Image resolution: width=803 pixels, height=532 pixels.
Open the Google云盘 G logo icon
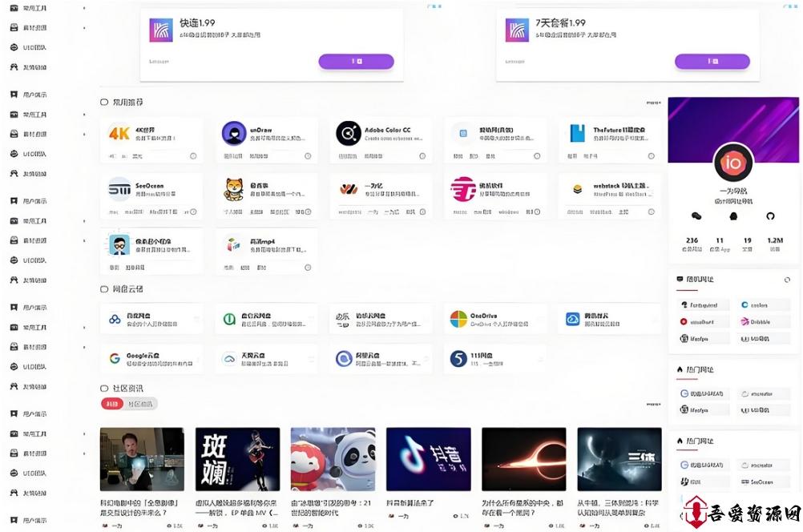[x=115, y=358]
